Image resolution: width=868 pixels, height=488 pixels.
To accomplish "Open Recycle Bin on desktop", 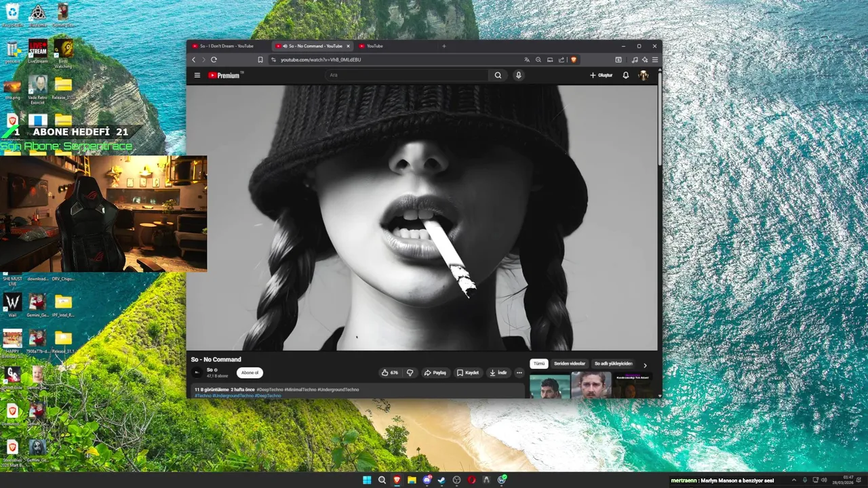I will coord(12,16).
